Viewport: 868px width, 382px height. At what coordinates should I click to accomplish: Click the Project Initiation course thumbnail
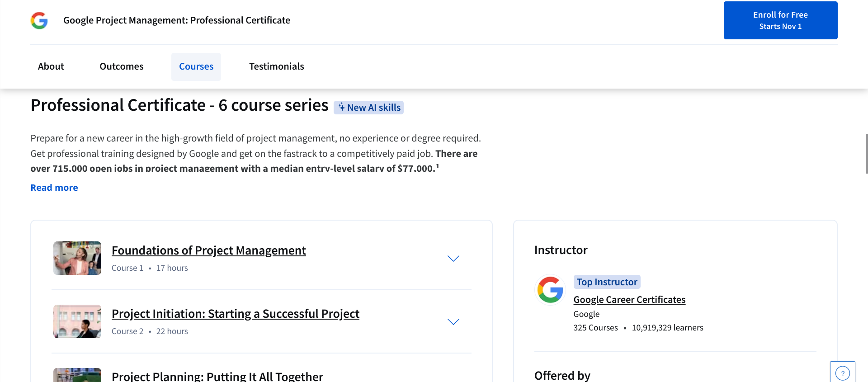[x=77, y=321]
